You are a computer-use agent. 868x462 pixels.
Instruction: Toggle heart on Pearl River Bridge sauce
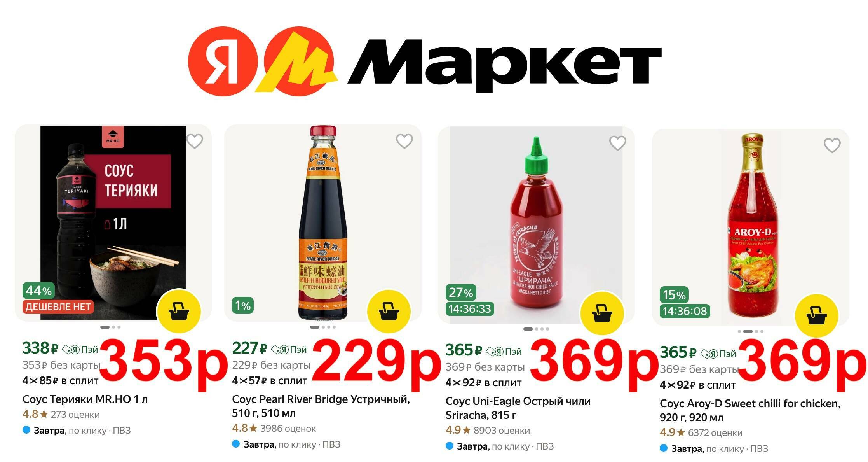pyautogui.click(x=404, y=141)
